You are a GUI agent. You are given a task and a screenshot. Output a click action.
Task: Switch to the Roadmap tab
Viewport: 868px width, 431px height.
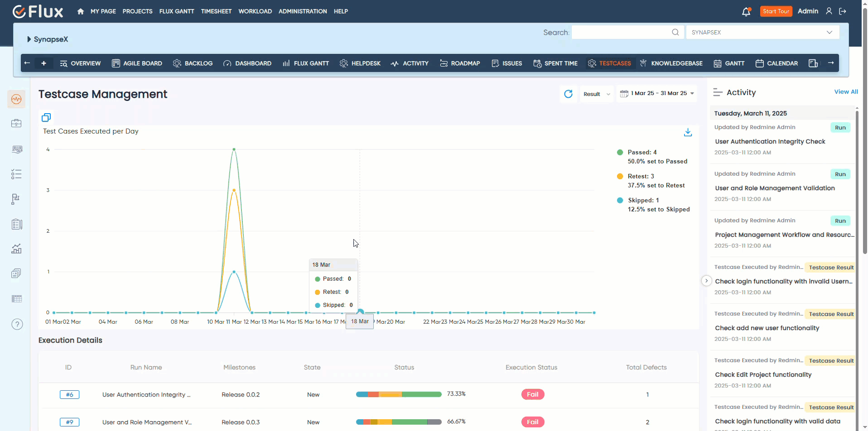click(460, 63)
